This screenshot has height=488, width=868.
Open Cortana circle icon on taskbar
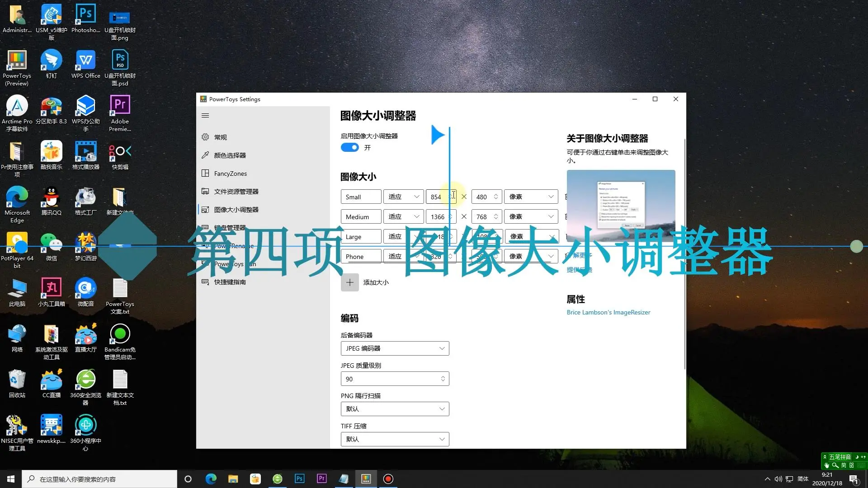pos(188,479)
